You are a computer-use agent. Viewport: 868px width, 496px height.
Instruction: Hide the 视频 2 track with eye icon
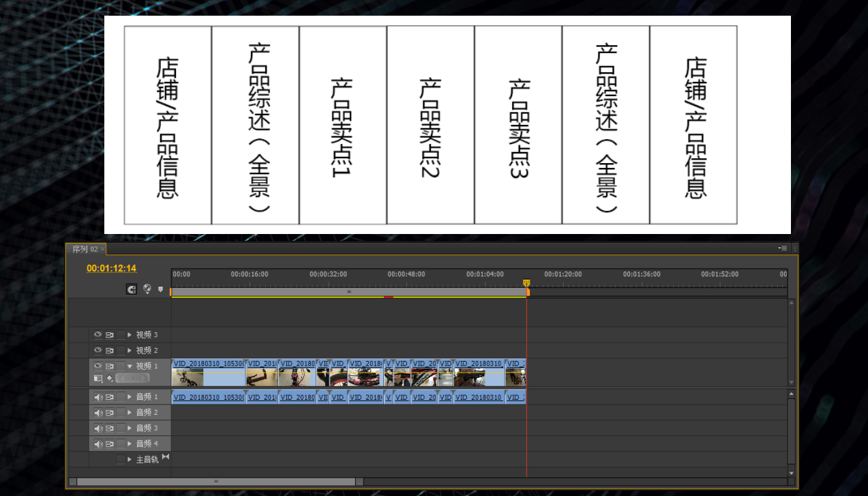tap(98, 351)
